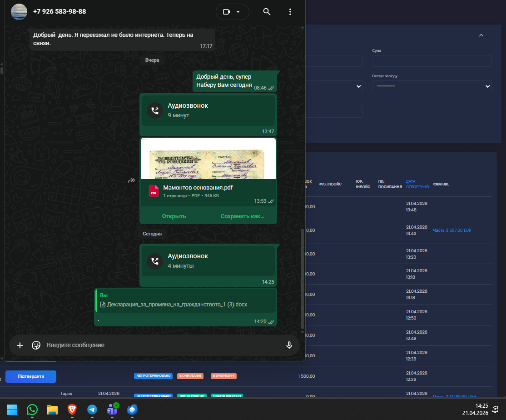Click the 21.04.2026 13:48 date cell
Screen dimensions: 506x420
click(x=417, y=207)
